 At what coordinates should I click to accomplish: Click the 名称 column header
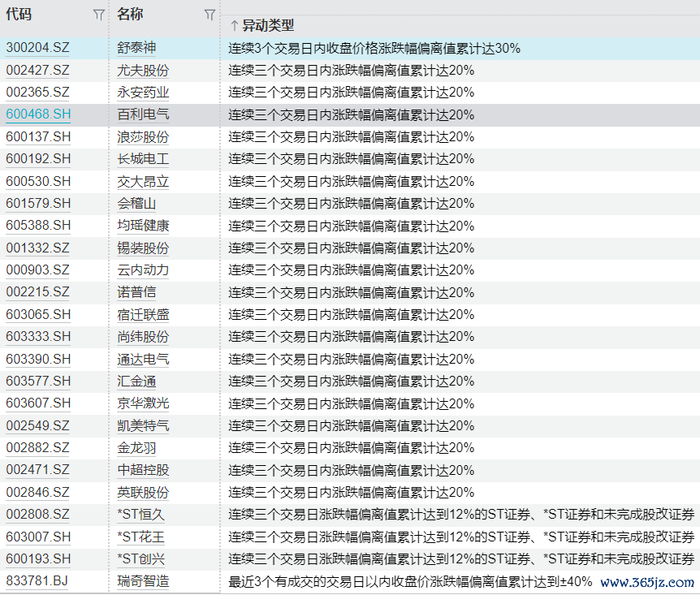(130, 15)
